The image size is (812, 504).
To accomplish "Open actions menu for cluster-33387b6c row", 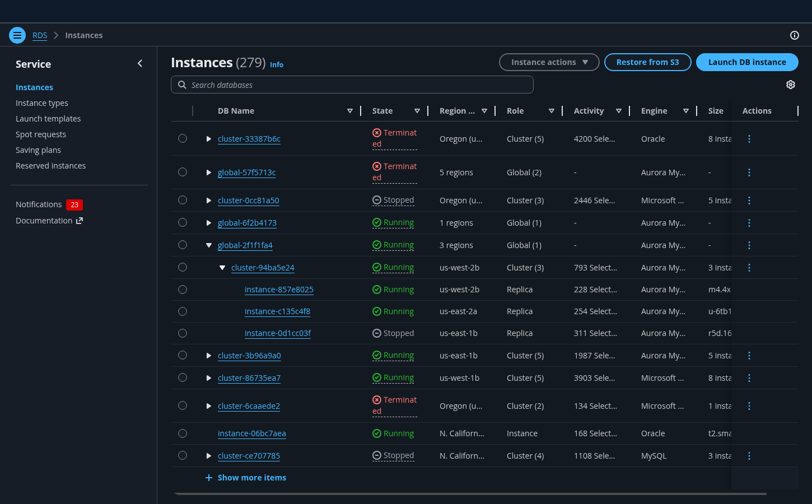I will tap(749, 139).
